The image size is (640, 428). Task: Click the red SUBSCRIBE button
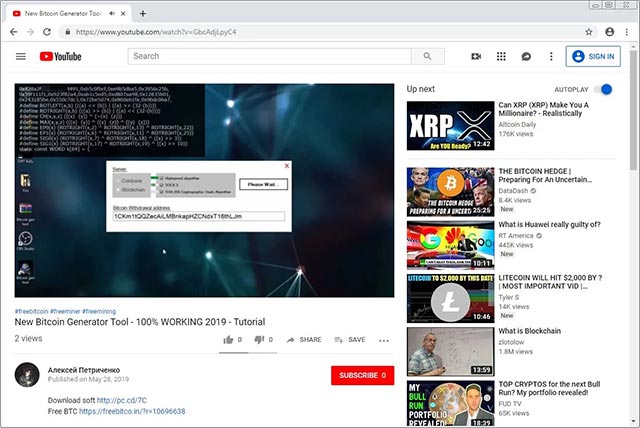coord(362,375)
